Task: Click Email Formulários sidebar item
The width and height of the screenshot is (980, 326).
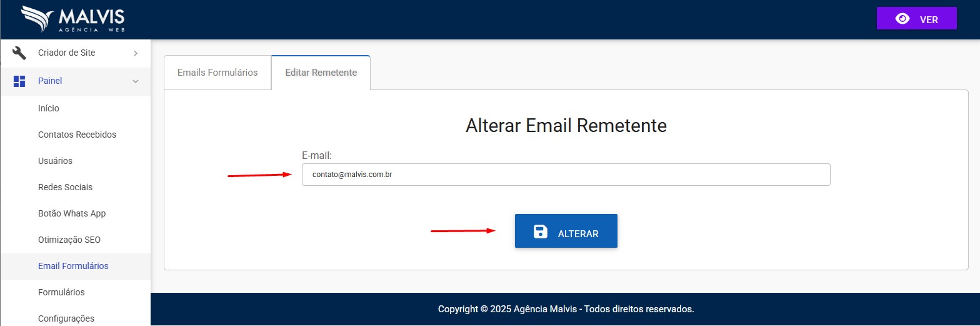Action: (73, 266)
